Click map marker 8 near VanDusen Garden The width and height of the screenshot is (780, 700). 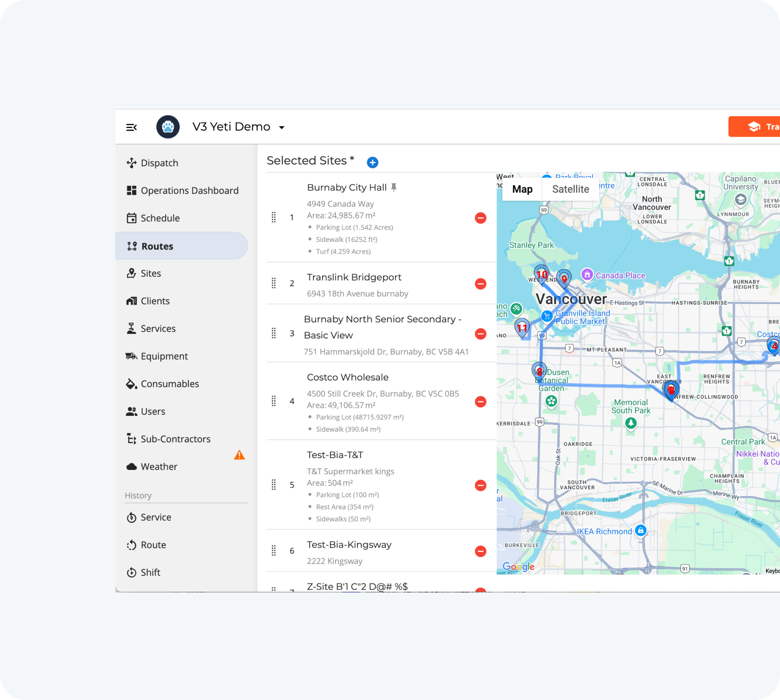[539, 371]
